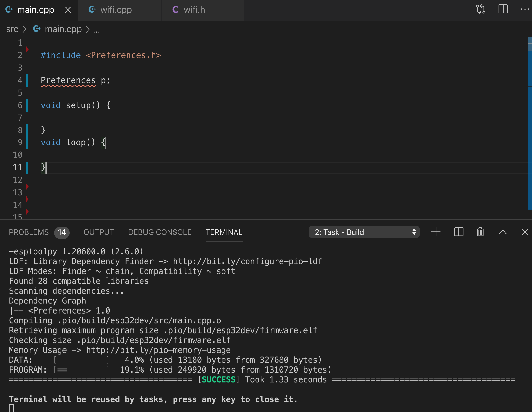532x412 pixels.
Task: Maximize the panel with the chevron up
Action: (503, 232)
